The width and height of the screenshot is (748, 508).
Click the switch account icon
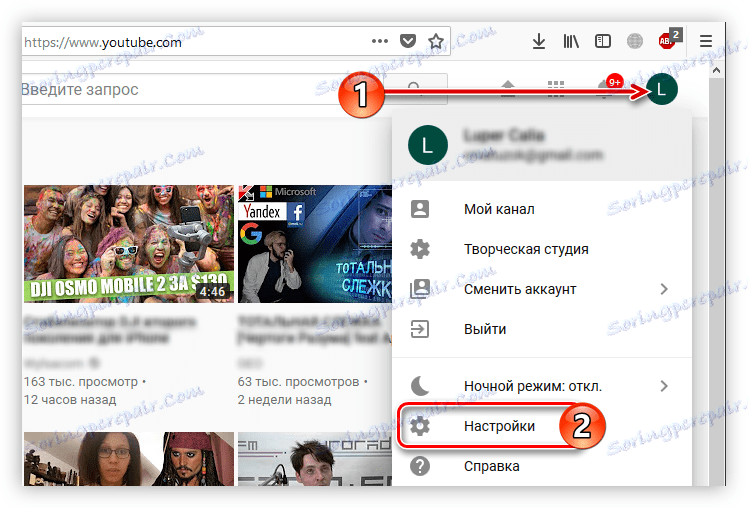pyautogui.click(x=420, y=289)
